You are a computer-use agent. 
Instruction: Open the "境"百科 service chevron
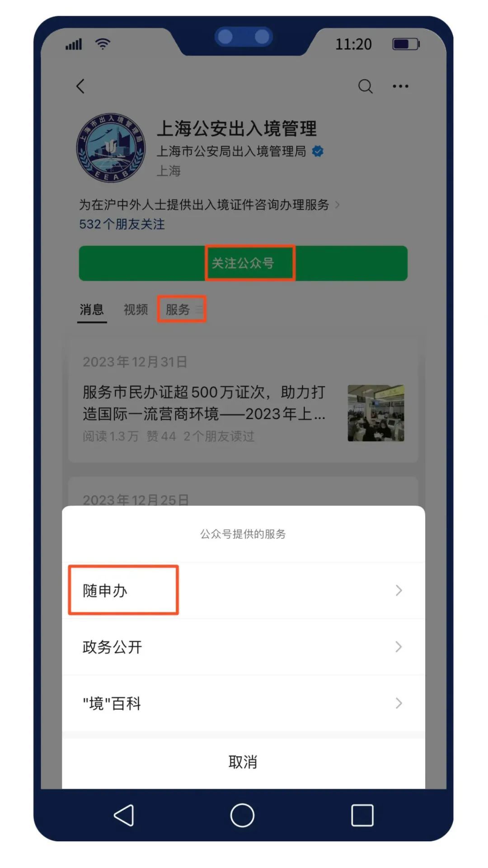(399, 703)
